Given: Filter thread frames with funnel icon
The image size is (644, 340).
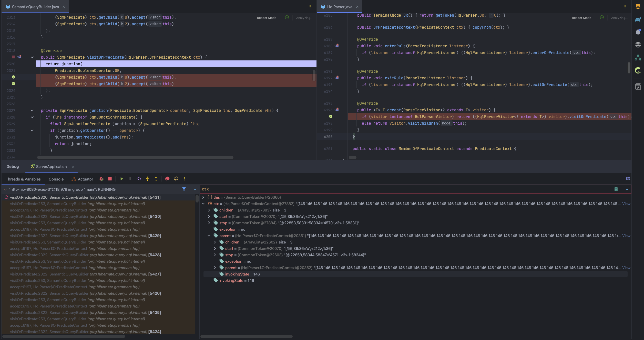Looking at the screenshot, I should (184, 189).
